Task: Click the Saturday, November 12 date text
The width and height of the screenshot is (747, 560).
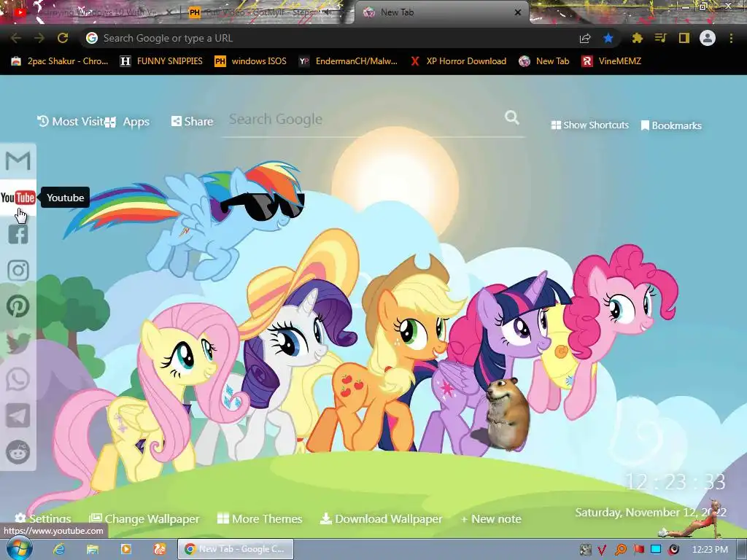Action: tap(650, 513)
